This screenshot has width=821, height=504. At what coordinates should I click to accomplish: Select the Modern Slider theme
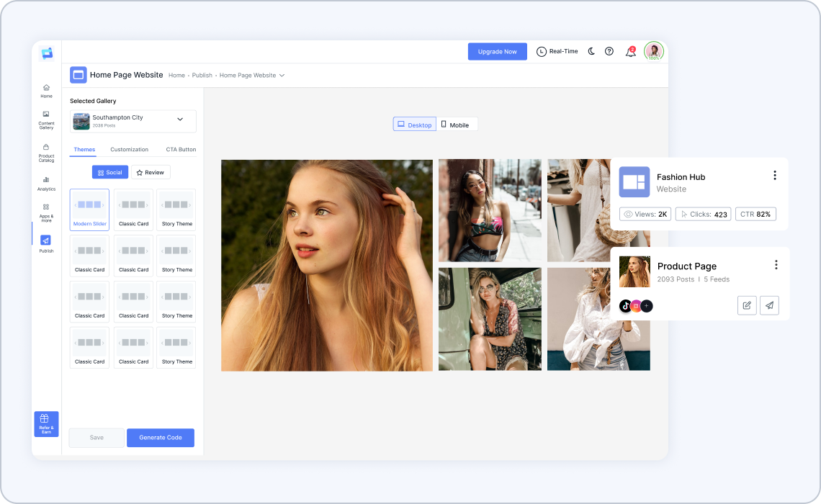point(89,210)
